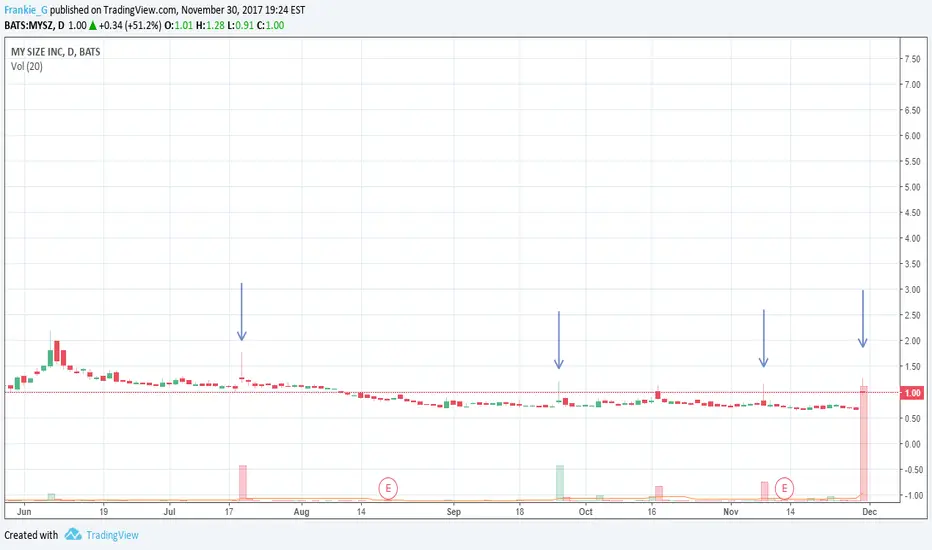This screenshot has height=550, width=932.
Task: Open the Frankie_G author link
Action: coord(26,10)
